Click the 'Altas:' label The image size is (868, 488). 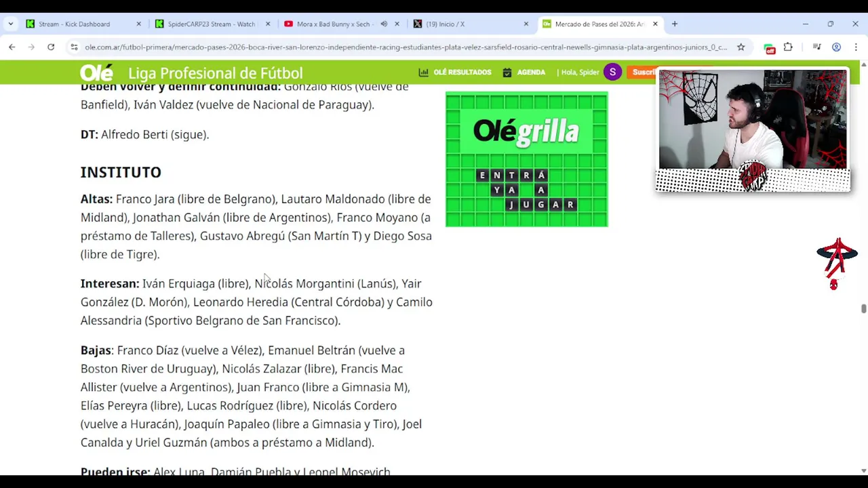tap(96, 199)
